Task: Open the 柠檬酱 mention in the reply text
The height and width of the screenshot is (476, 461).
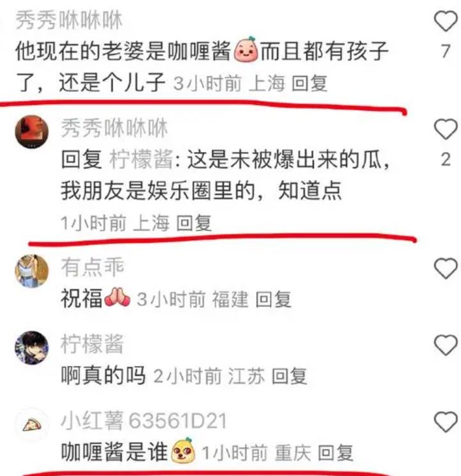Action: [x=141, y=159]
